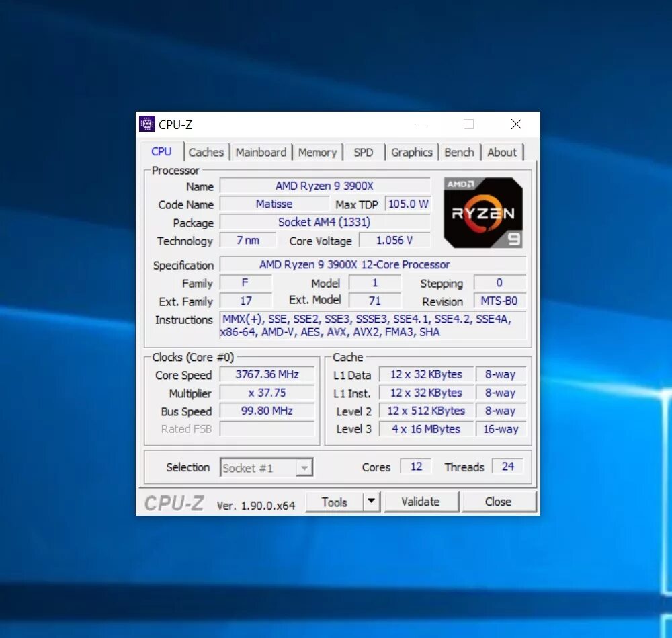
Task: Click the Threads value 24
Action: [x=508, y=467]
